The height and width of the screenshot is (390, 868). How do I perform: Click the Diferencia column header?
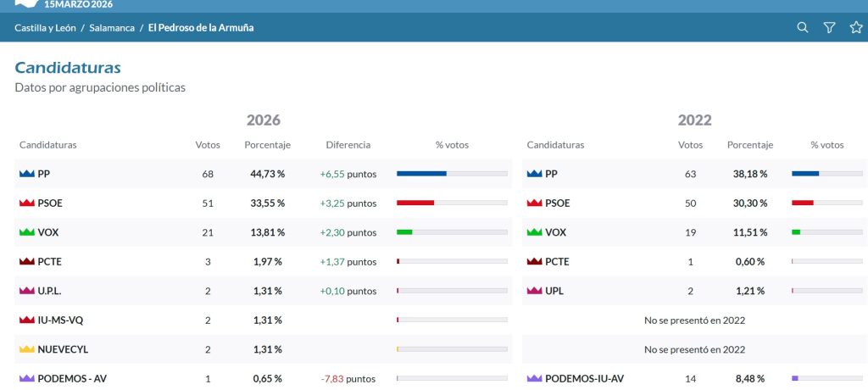click(348, 145)
